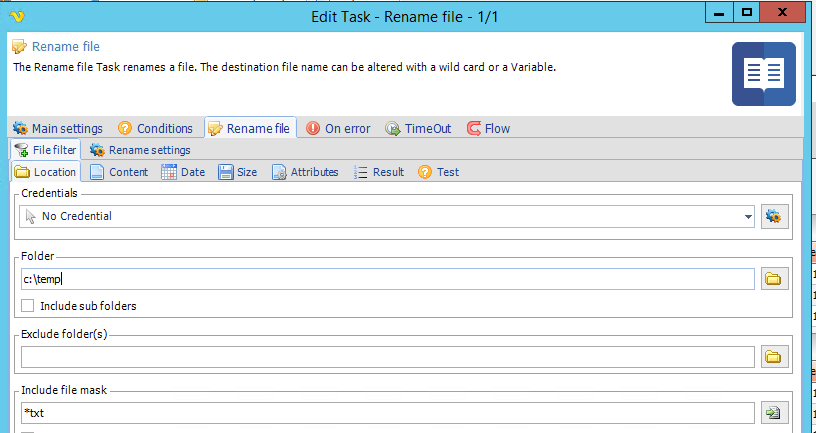
Task: Click the Exclude folder(s) text field
Action: [387, 357]
